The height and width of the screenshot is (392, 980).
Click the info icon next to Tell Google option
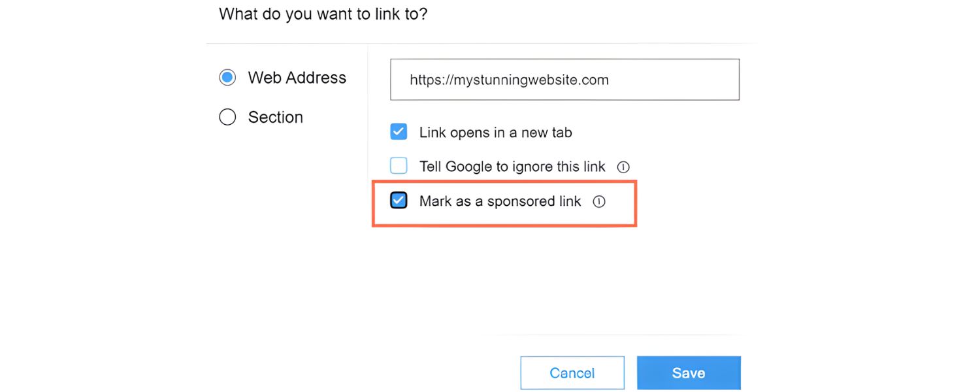[x=623, y=167]
